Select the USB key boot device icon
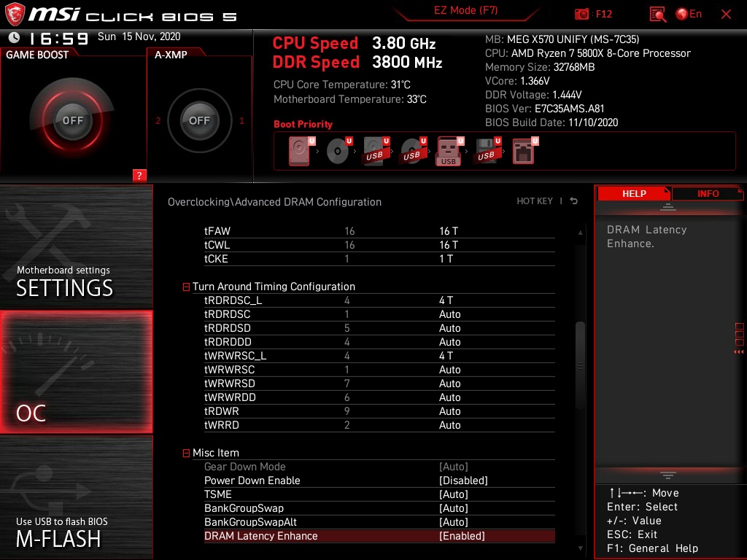 (x=449, y=152)
